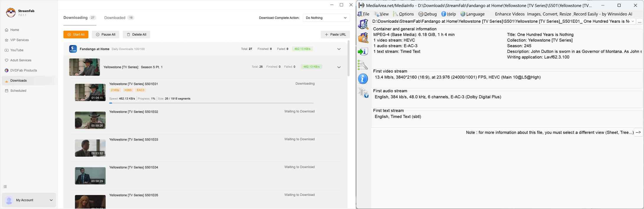Screen dimensions: 644x209
Task: Open a file with MediaInfo's file icon
Action: pyautogui.click(x=363, y=24)
